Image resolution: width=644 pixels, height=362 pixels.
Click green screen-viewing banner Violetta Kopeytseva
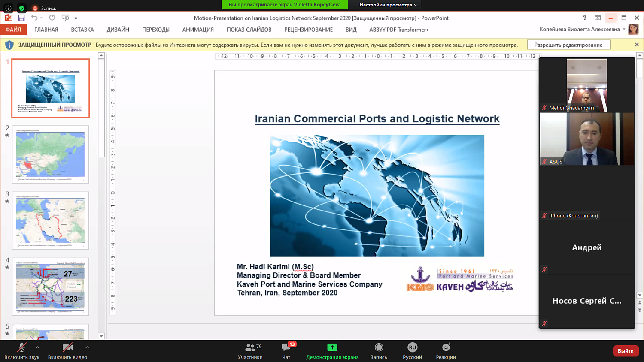pyautogui.click(x=285, y=5)
